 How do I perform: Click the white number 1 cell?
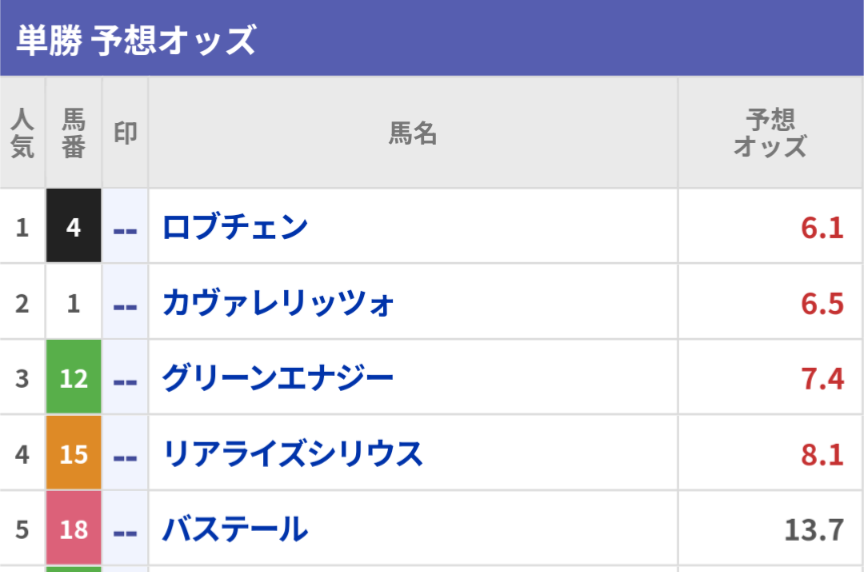73,303
